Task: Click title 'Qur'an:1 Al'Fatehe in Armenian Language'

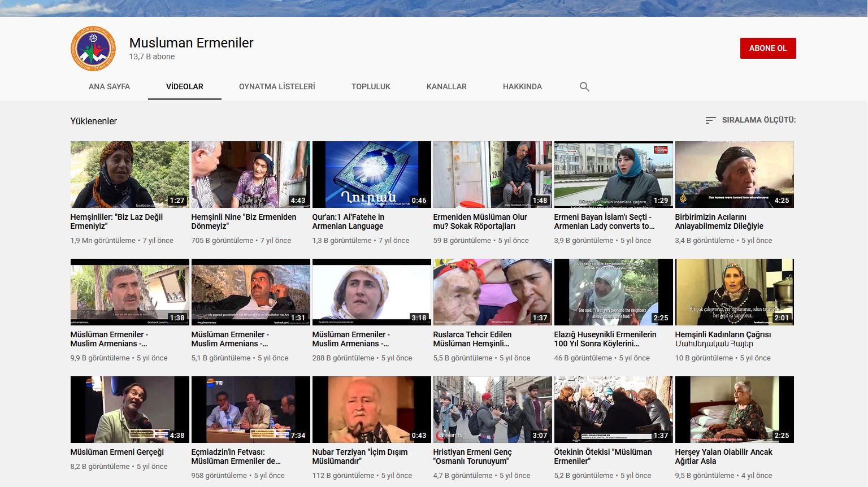Action: (348, 221)
